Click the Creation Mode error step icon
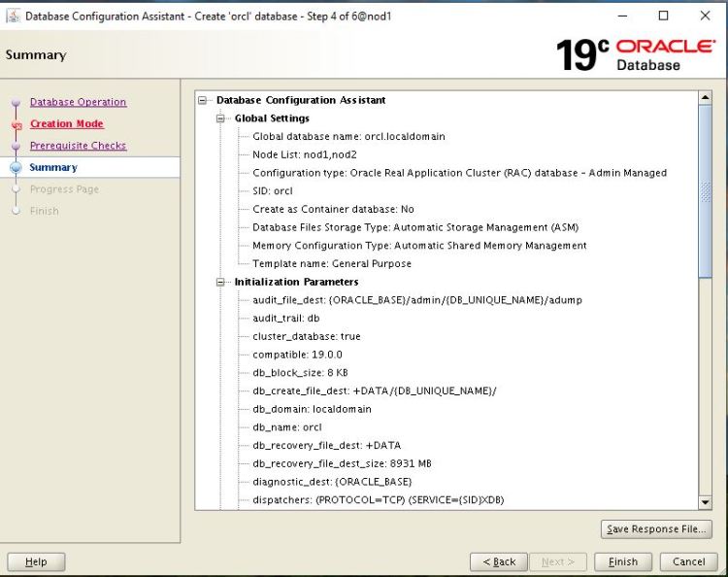Image resolution: width=728 pixels, height=577 pixels. click(x=16, y=124)
